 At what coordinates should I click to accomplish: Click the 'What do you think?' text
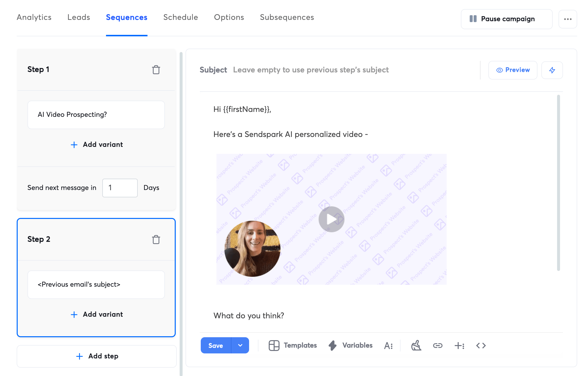[x=249, y=316]
